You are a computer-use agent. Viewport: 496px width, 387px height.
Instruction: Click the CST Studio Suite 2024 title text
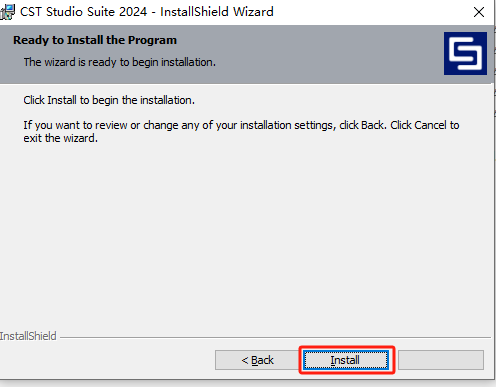coord(83,12)
